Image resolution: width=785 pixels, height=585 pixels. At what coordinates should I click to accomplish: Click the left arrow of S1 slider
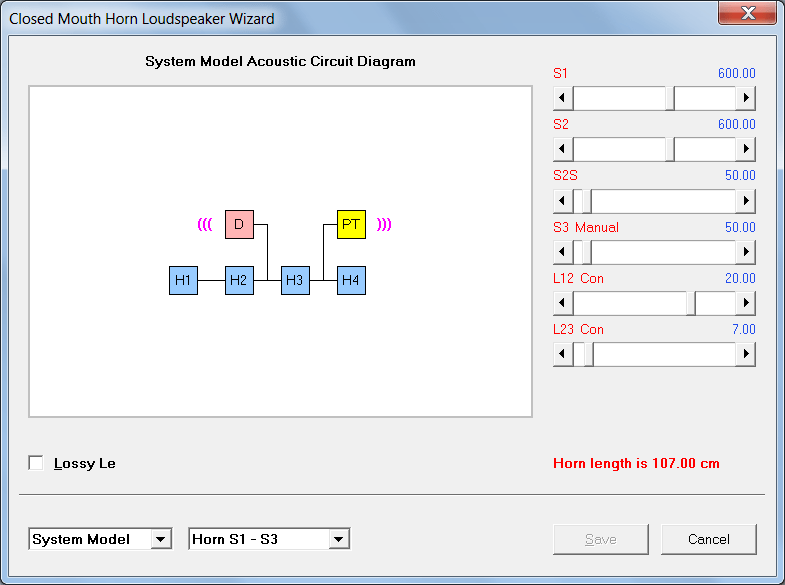coord(563,98)
